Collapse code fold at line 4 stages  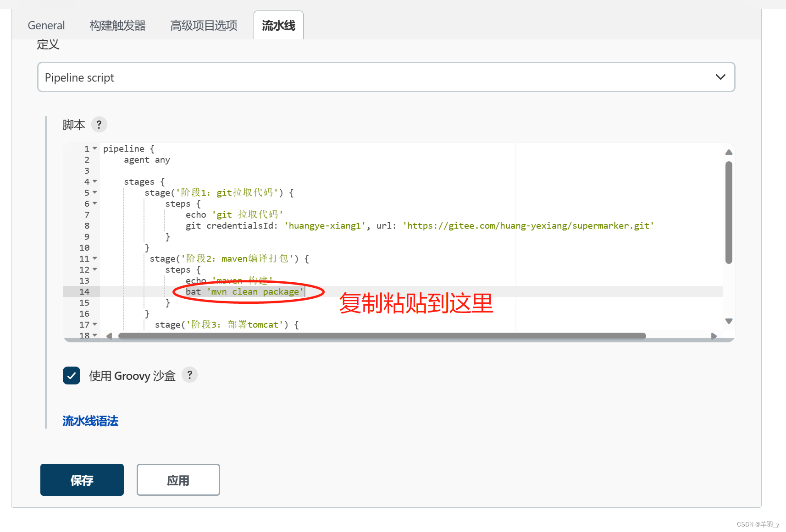click(95, 181)
